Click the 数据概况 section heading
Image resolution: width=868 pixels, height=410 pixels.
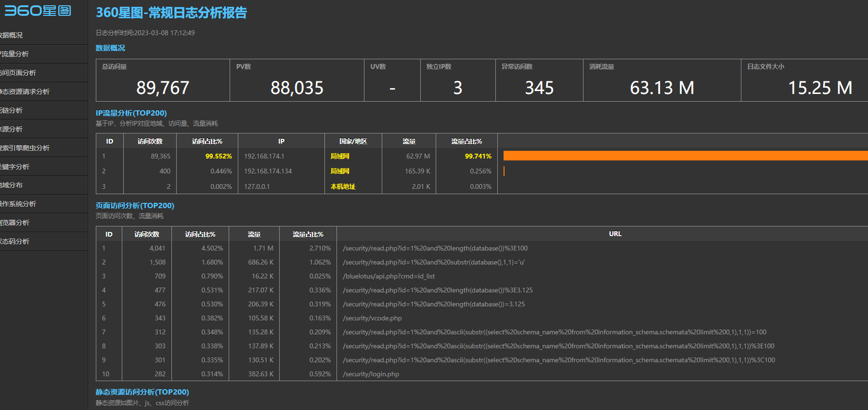pyautogui.click(x=110, y=48)
